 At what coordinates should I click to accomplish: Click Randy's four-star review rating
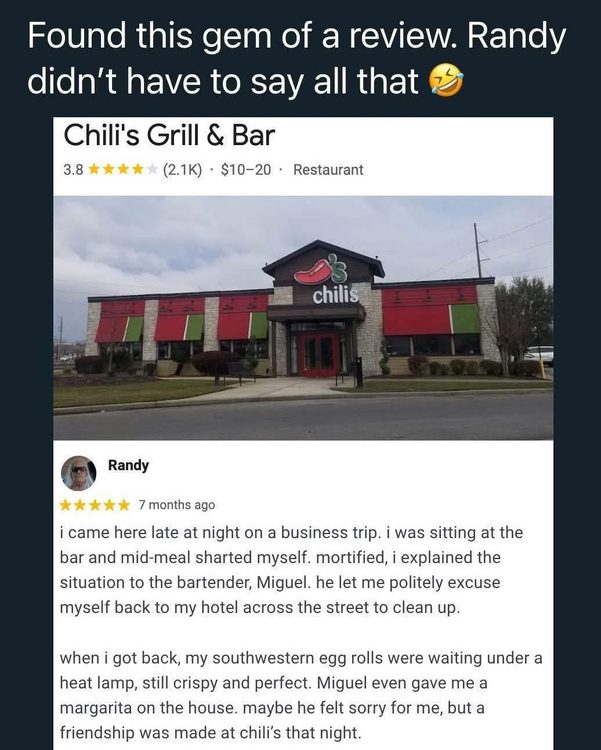point(95,505)
